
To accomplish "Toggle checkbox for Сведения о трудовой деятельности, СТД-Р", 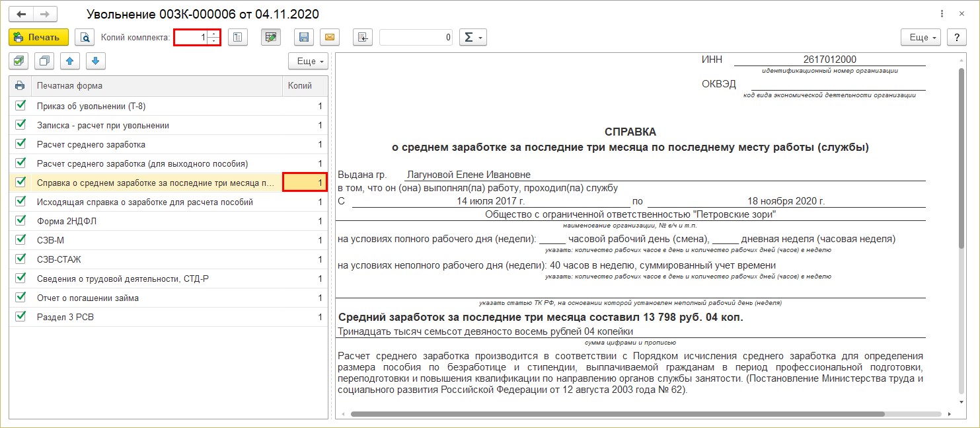I will coord(20,278).
